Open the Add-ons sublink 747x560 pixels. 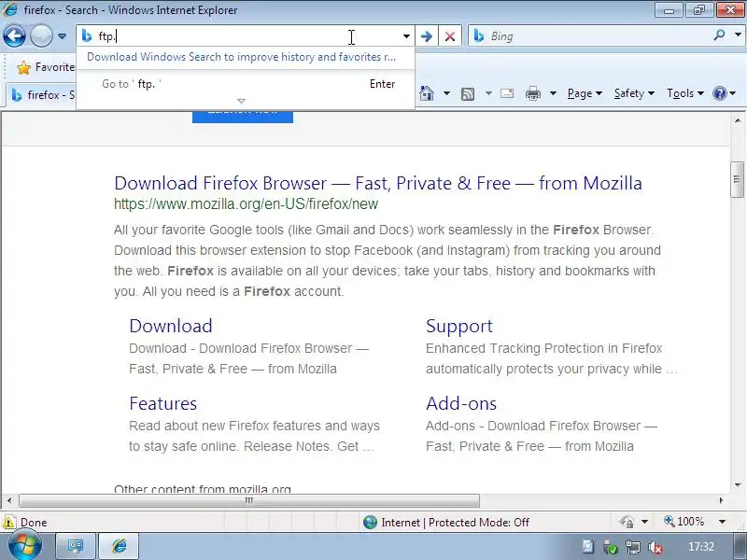461,404
